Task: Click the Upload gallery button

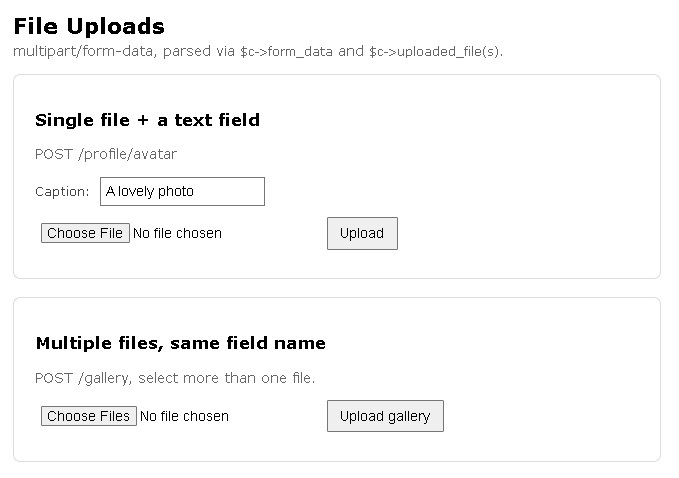Action: tap(385, 416)
